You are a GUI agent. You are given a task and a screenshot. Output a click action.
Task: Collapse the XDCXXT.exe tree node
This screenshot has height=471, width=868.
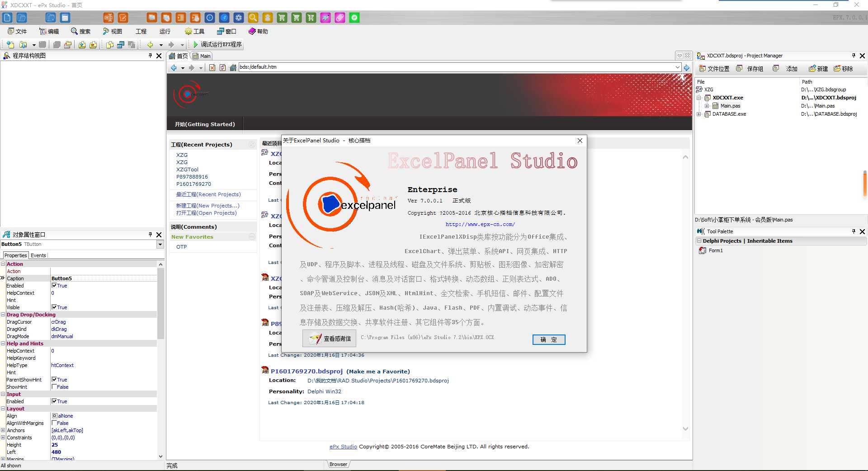point(699,98)
